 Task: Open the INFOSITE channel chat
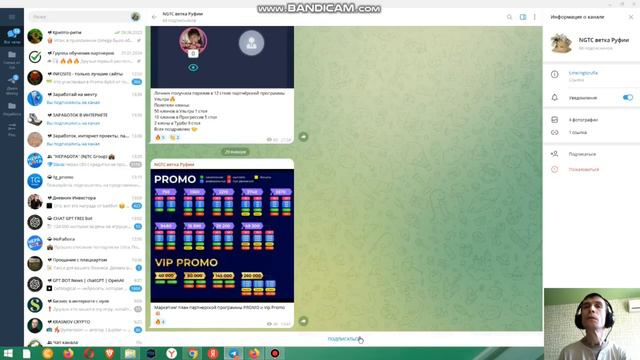click(x=84, y=78)
